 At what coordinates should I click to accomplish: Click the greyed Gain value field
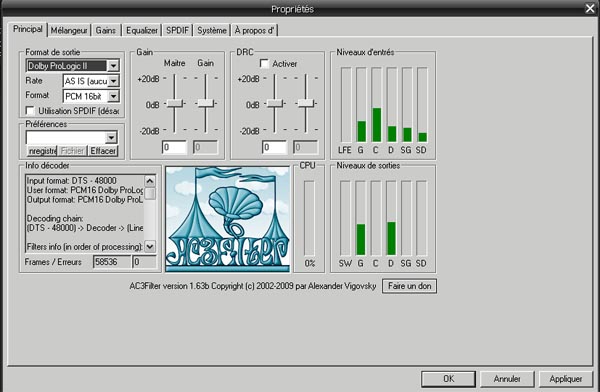pos(205,147)
